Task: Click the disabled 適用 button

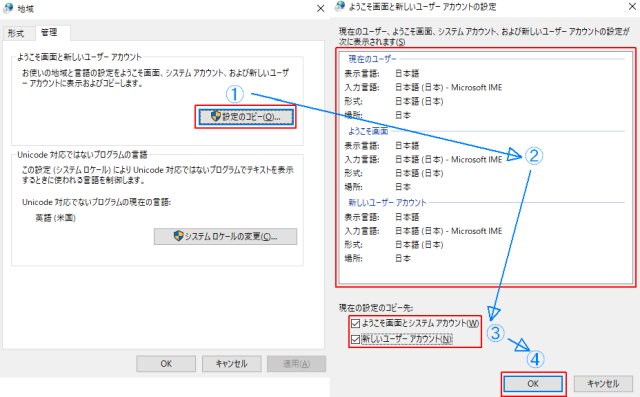Action: click(296, 364)
